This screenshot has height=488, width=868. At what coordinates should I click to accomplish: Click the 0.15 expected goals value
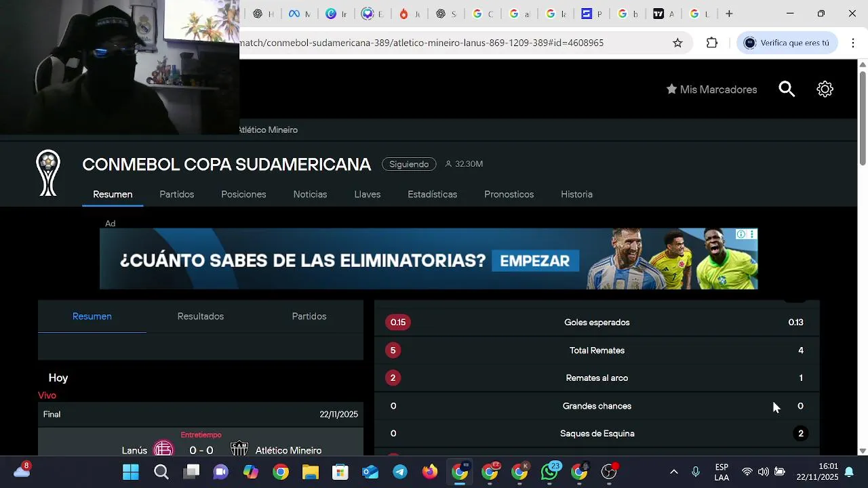[398, 323]
